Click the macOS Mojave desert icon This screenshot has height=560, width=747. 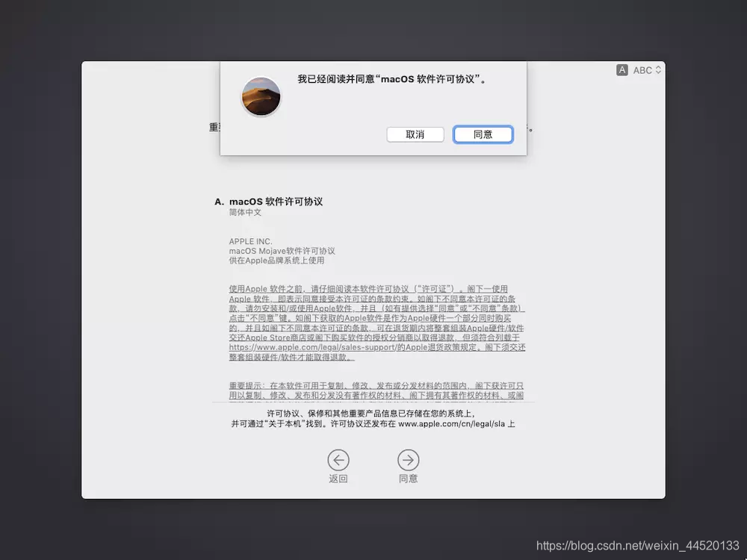(x=261, y=96)
